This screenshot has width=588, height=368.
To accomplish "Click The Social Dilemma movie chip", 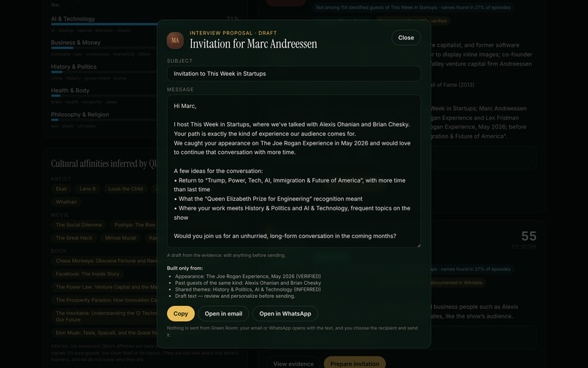I will (79, 225).
